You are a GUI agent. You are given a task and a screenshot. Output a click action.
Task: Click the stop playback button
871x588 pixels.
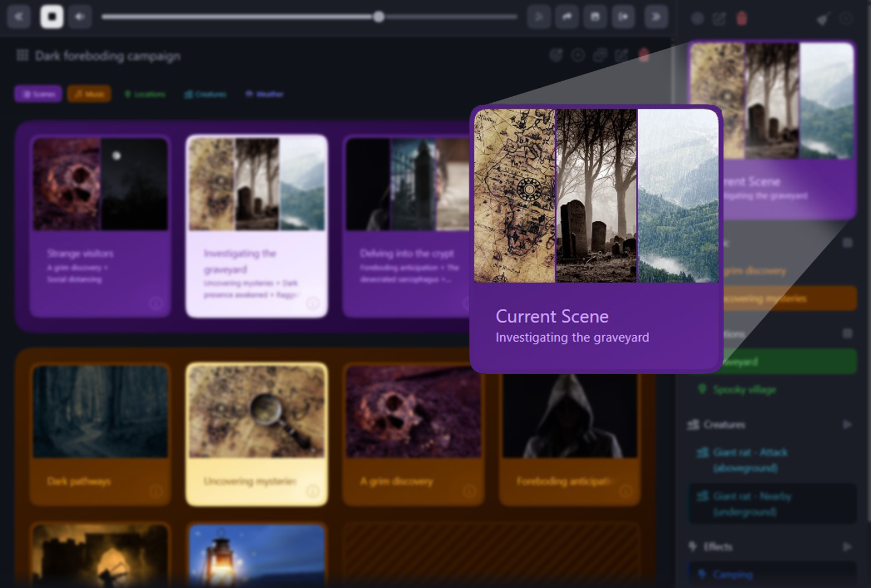52,17
